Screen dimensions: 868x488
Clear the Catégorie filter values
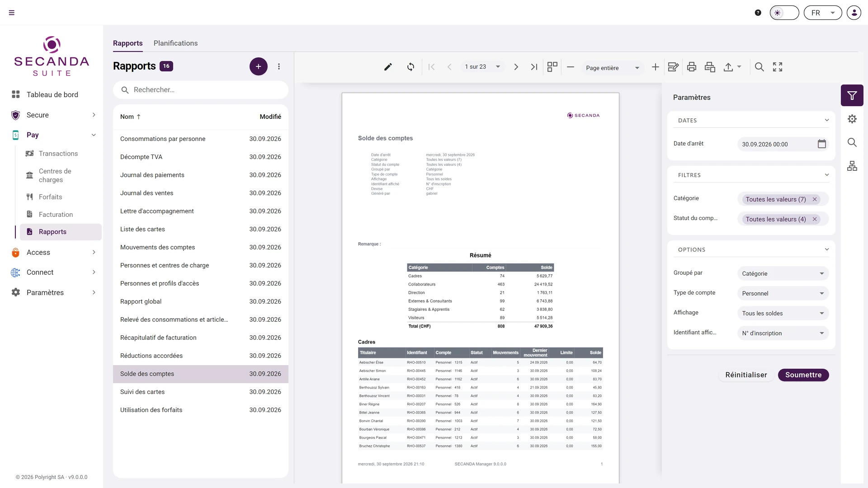point(815,199)
